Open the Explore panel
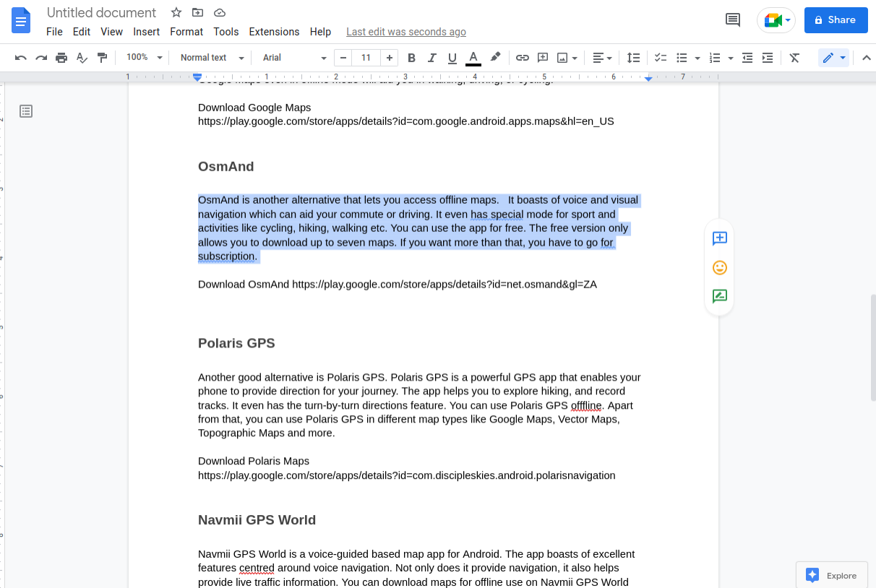The height and width of the screenshot is (588, 876). click(x=831, y=575)
